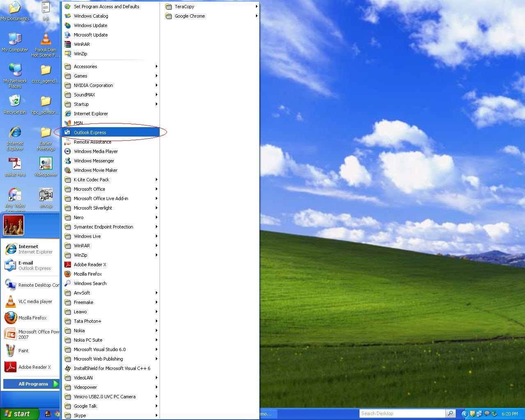
Task: Click the Windows Media Player icon in programs list
Action: click(68, 151)
